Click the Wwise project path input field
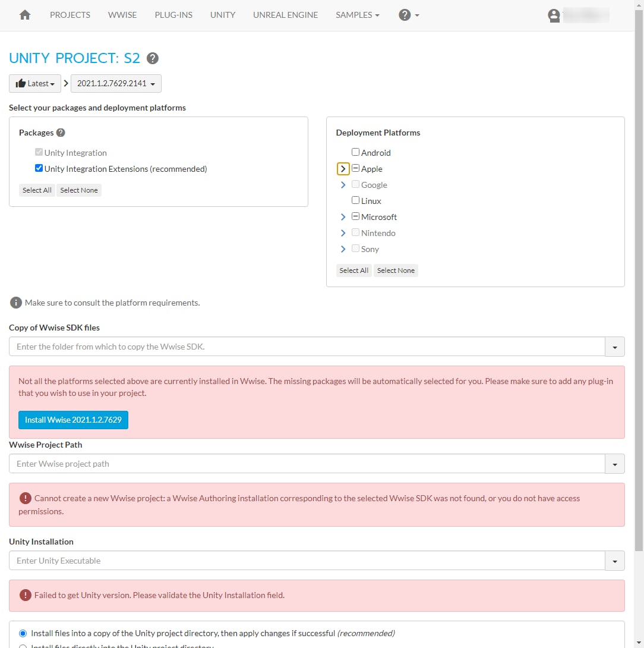 pyautogui.click(x=307, y=464)
